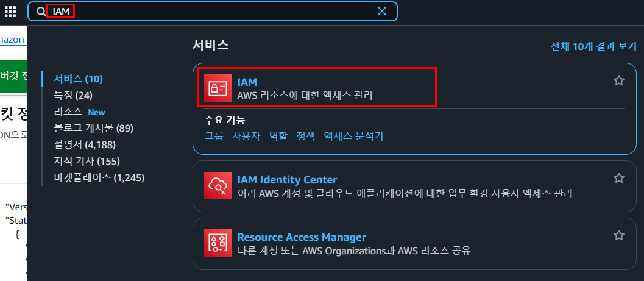Click the search magnifier icon
Screen dimensions: 644x281
click(41, 12)
